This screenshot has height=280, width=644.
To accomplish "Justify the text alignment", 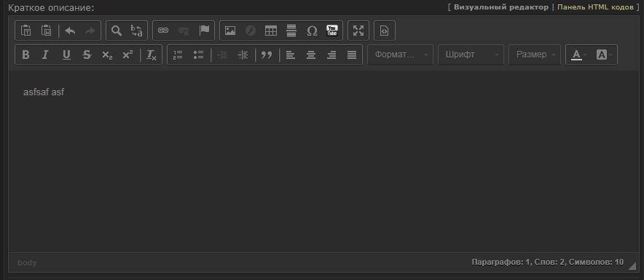I will (x=352, y=55).
